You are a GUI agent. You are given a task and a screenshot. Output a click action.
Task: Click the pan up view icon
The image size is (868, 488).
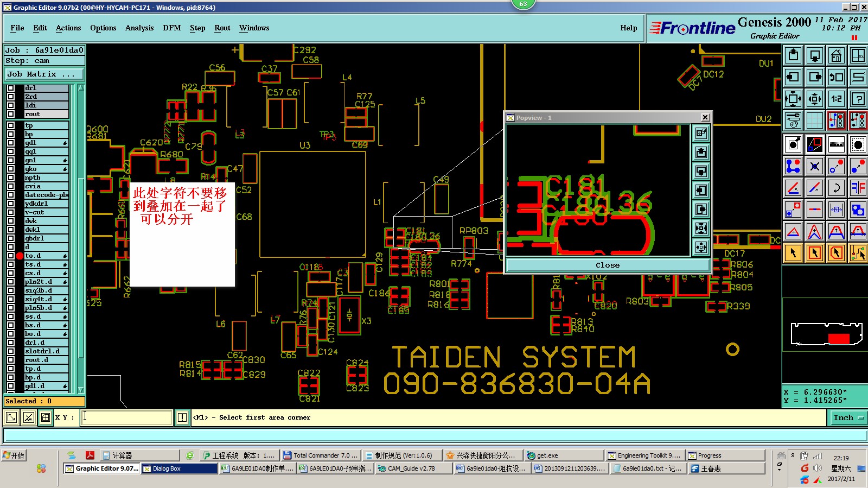click(793, 55)
